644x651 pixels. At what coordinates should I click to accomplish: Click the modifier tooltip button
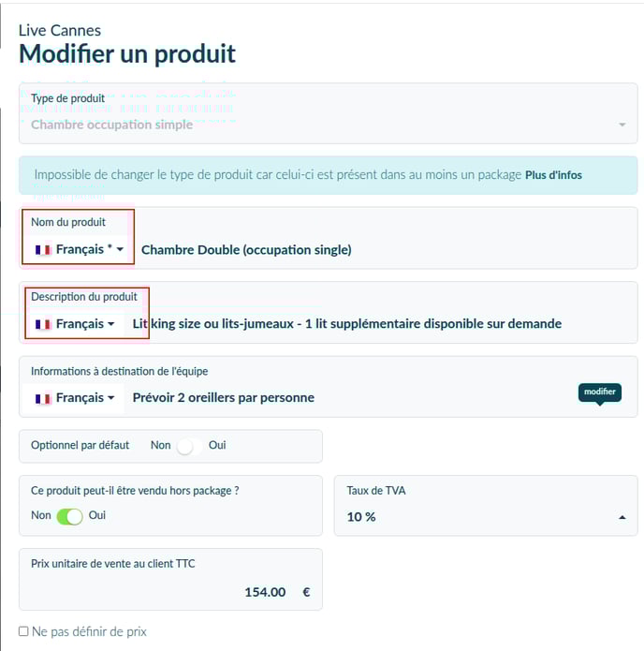click(x=600, y=392)
